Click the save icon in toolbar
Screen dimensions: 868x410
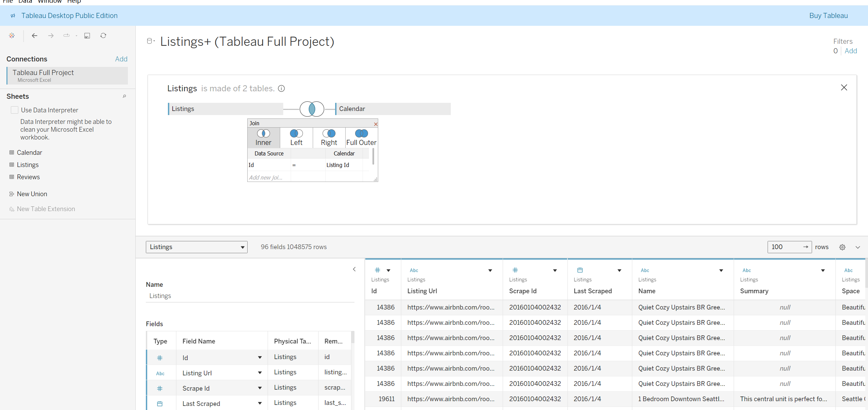pos(87,36)
